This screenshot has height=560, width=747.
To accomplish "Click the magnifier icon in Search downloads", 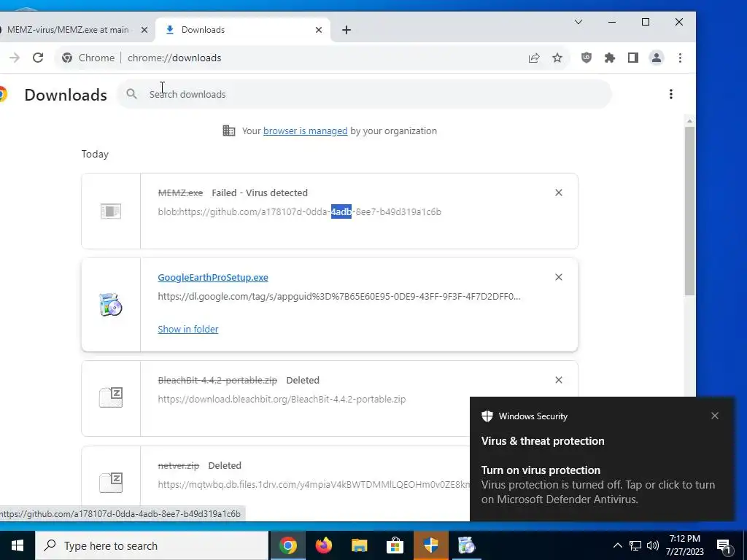I will [x=131, y=94].
